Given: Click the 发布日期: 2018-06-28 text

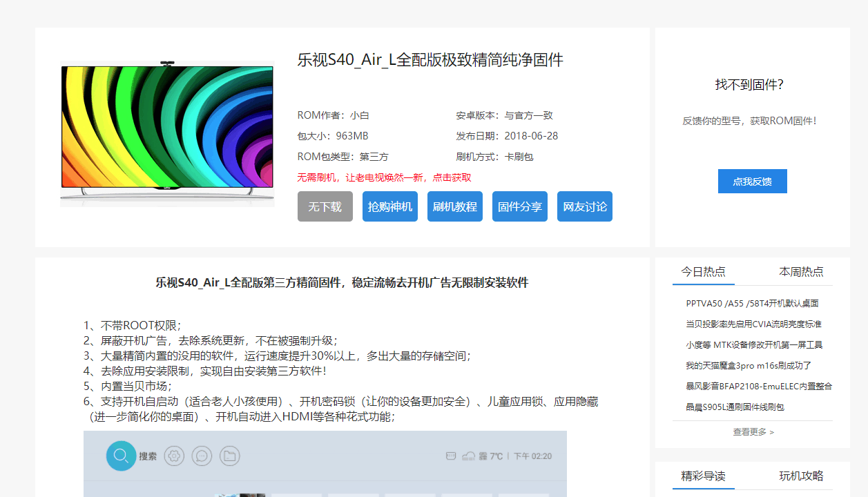Looking at the screenshot, I should [x=507, y=136].
